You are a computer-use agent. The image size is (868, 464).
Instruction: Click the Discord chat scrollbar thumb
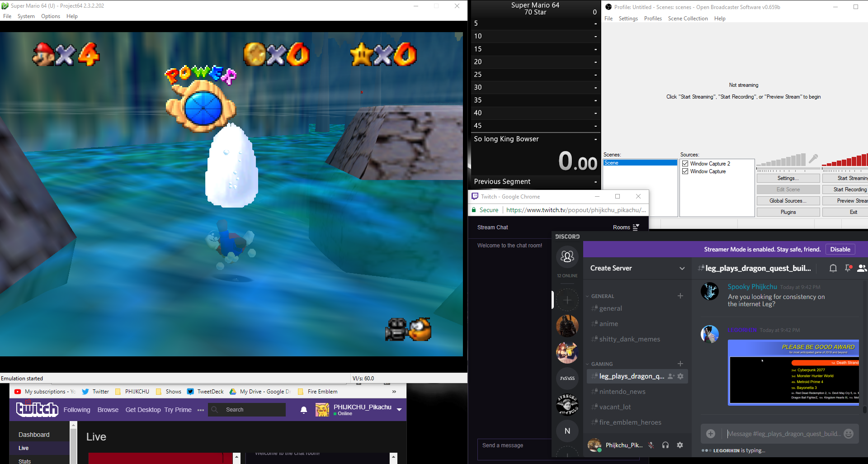pos(864,410)
